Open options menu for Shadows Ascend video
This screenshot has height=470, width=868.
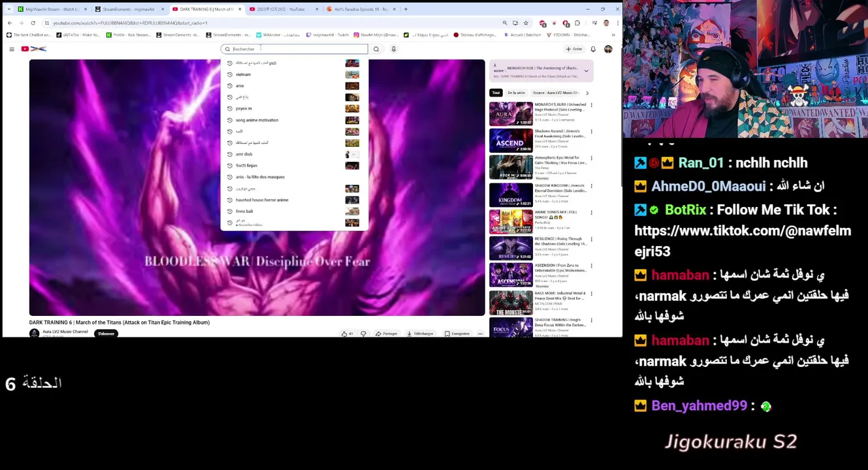(x=592, y=132)
